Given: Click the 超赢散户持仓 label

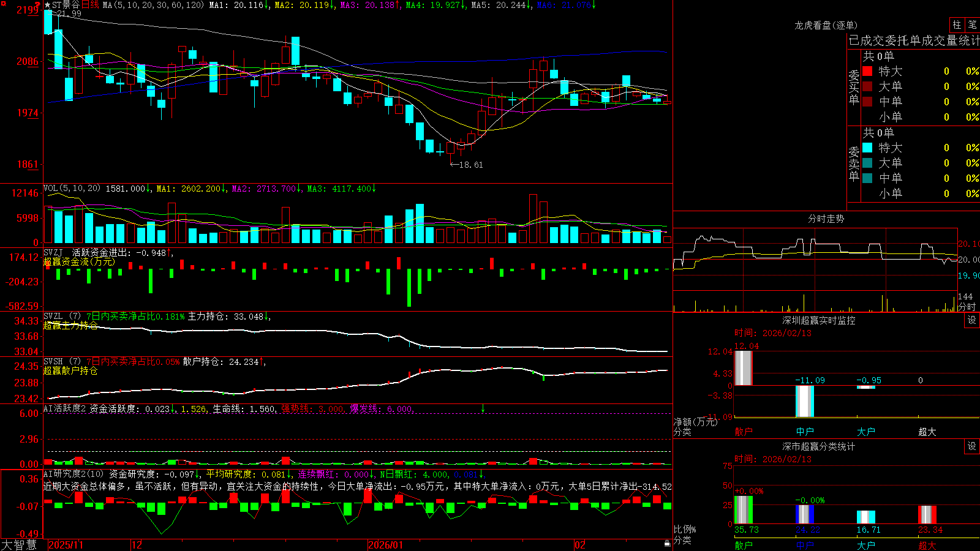Looking at the screenshot, I should (70, 371).
